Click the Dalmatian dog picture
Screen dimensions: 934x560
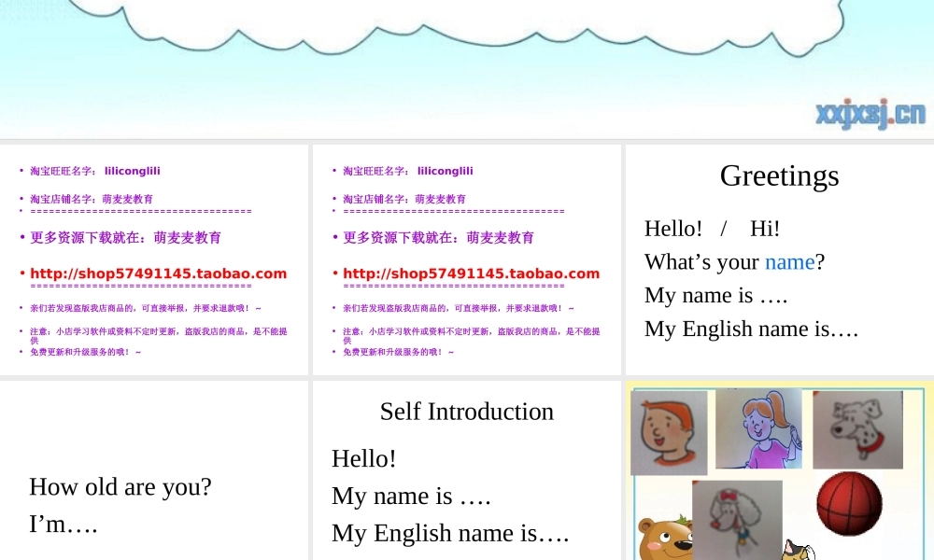856,428
